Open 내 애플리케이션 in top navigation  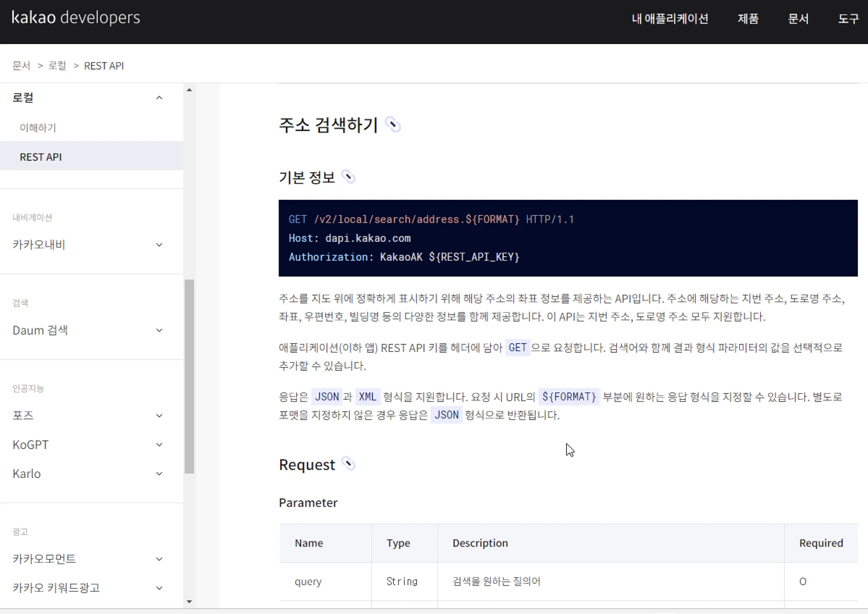pos(670,19)
